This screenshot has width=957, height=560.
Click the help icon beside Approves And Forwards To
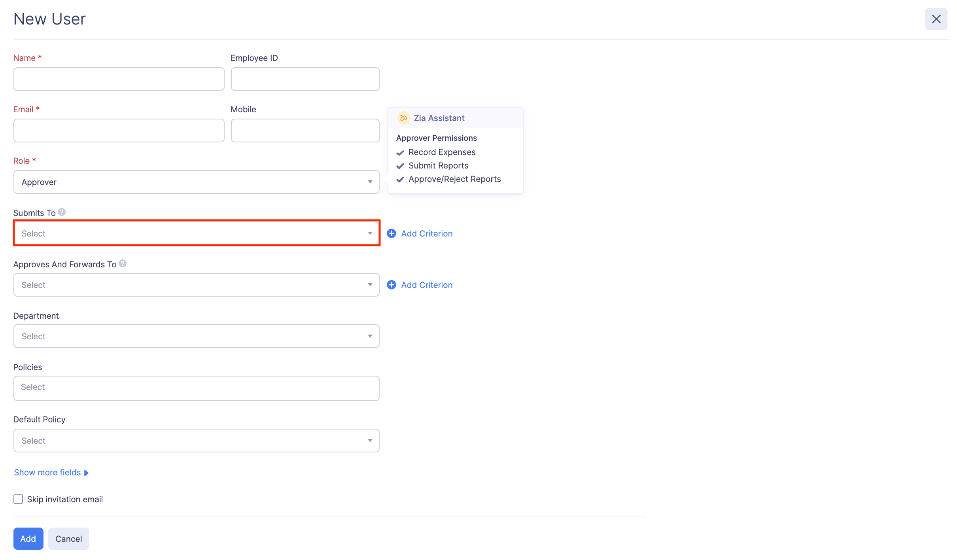tap(123, 263)
